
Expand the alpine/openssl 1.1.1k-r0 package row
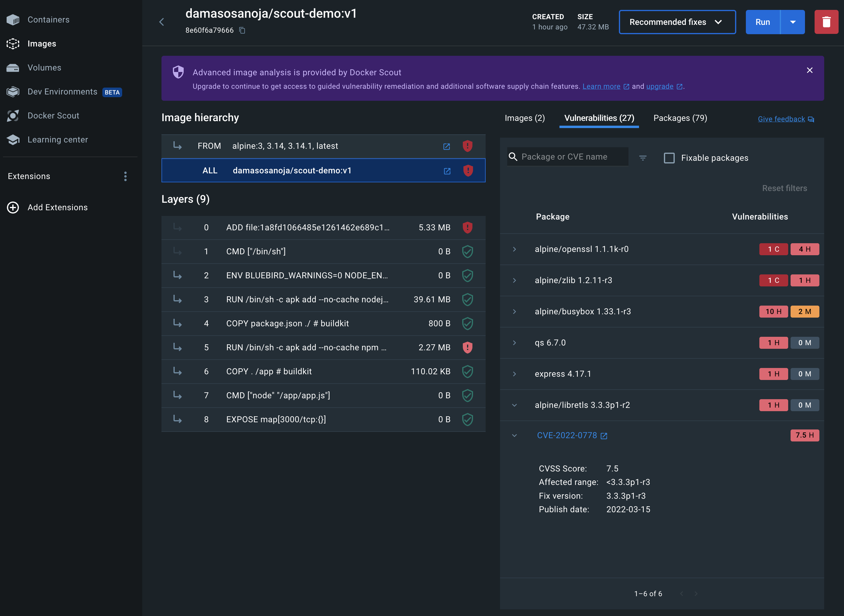514,249
